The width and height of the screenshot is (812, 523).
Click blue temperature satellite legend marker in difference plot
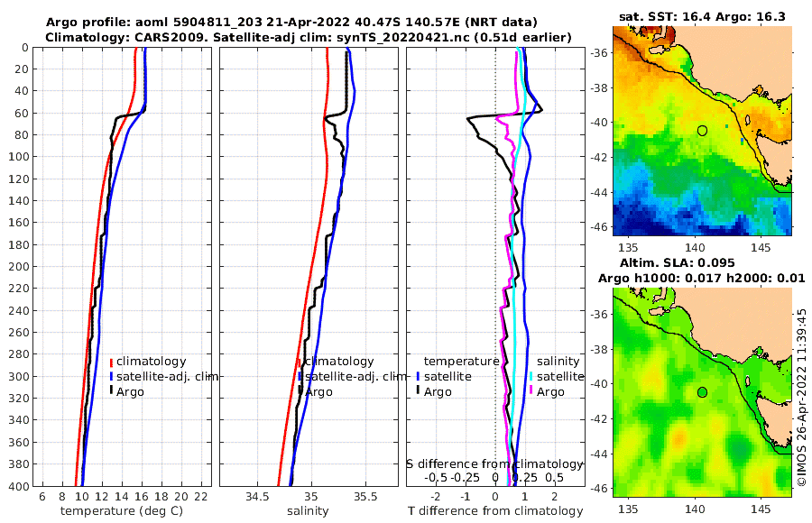(x=418, y=376)
